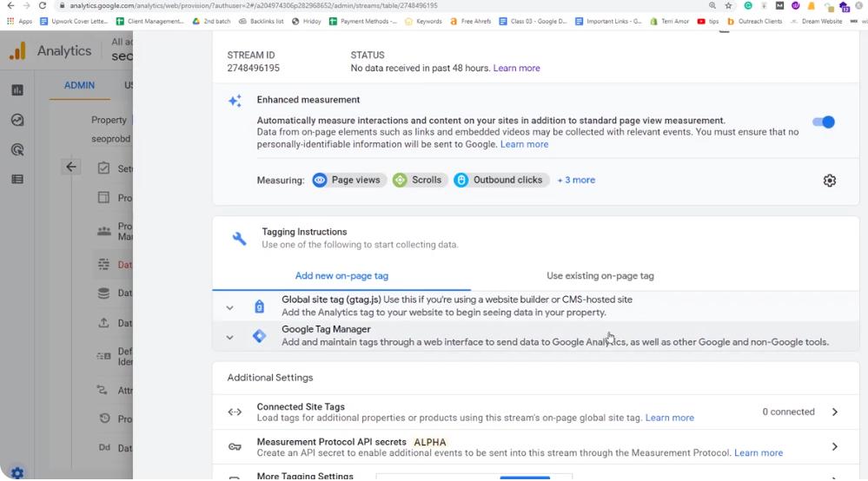The height and width of the screenshot is (481, 868).
Task: Open the Advertising sidebar icon
Action: click(x=17, y=150)
